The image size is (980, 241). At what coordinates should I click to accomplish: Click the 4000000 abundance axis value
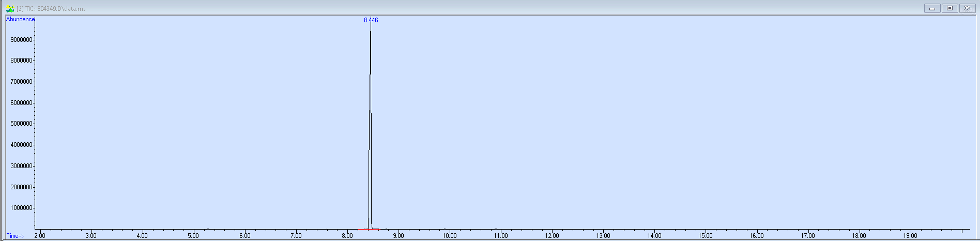(22, 145)
